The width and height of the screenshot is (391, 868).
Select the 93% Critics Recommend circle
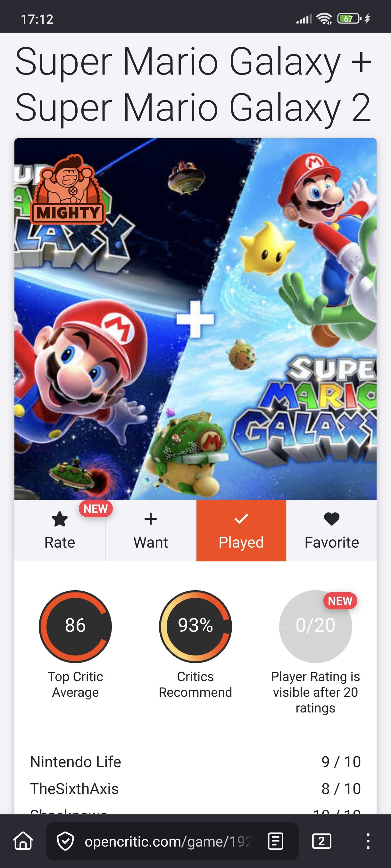click(195, 626)
